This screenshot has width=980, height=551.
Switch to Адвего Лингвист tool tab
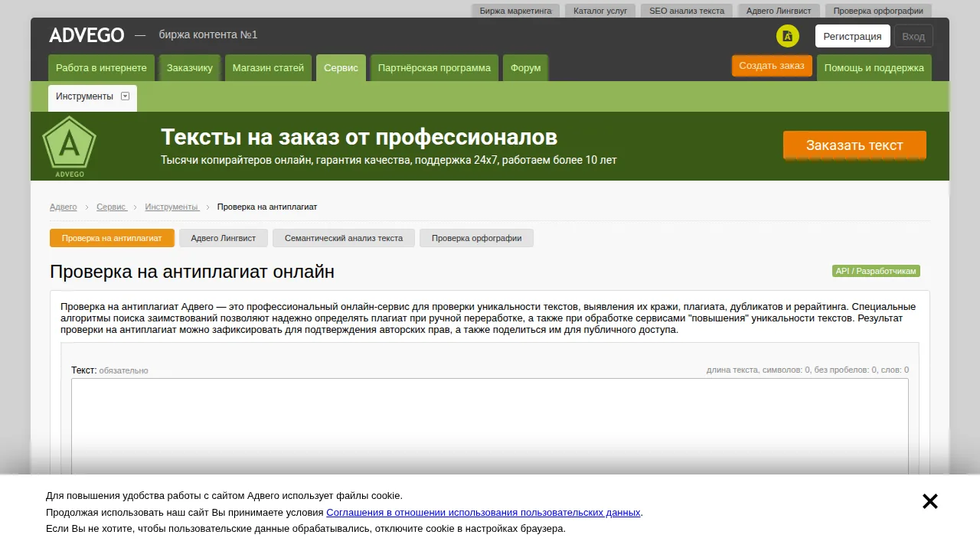click(224, 238)
